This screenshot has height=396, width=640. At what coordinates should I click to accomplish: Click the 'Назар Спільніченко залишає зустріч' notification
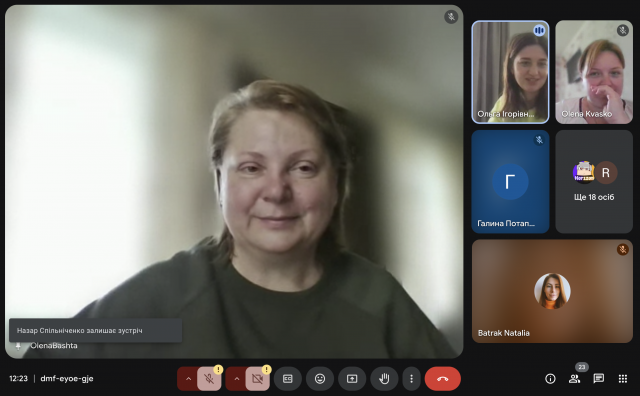[x=96, y=330]
